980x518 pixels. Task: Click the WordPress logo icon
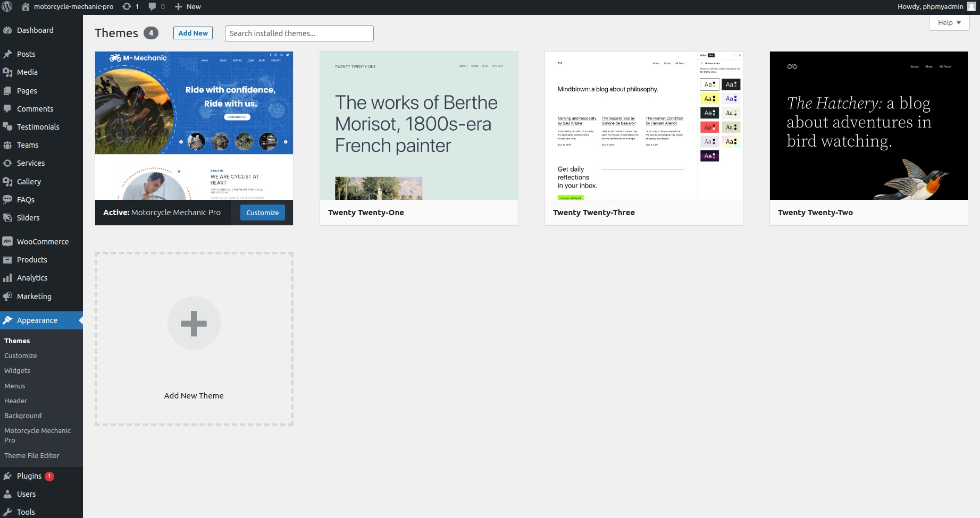coord(7,7)
